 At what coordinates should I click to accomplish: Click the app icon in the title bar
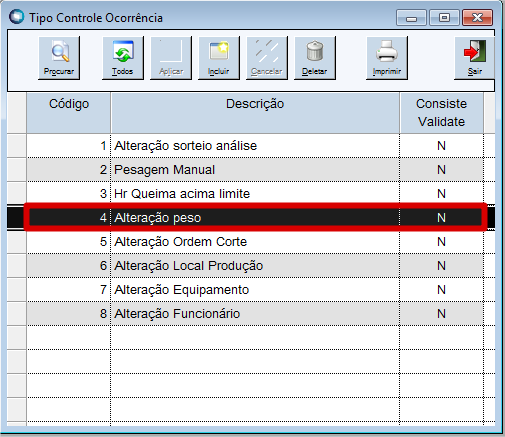pyautogui.click(x=17, y=17)
